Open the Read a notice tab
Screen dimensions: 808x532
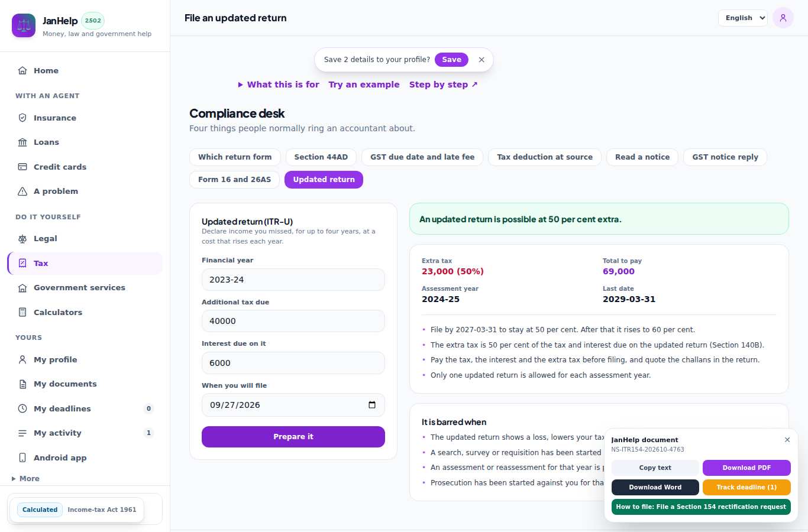click(642, 157)
